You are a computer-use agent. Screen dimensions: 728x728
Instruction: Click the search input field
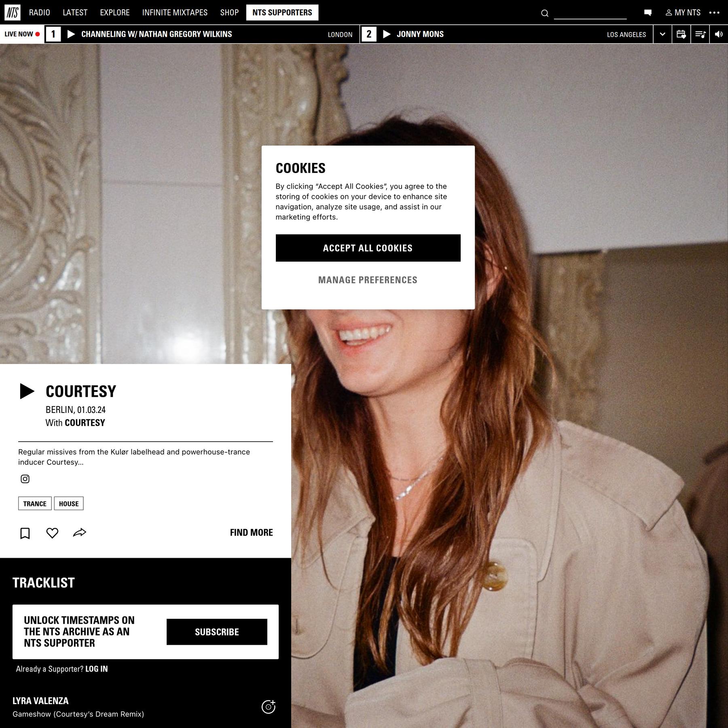click(590, 13)
